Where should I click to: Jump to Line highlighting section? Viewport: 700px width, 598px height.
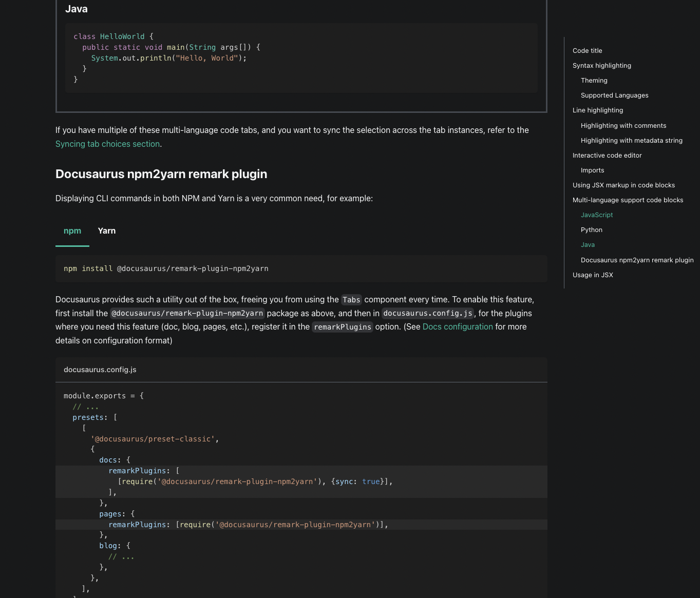pos(598,110)
